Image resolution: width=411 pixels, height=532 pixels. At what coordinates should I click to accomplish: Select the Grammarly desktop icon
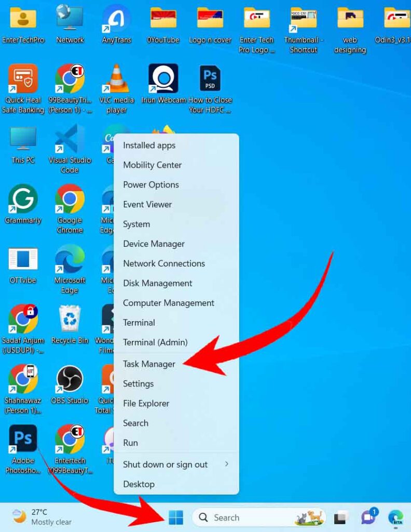23,199
